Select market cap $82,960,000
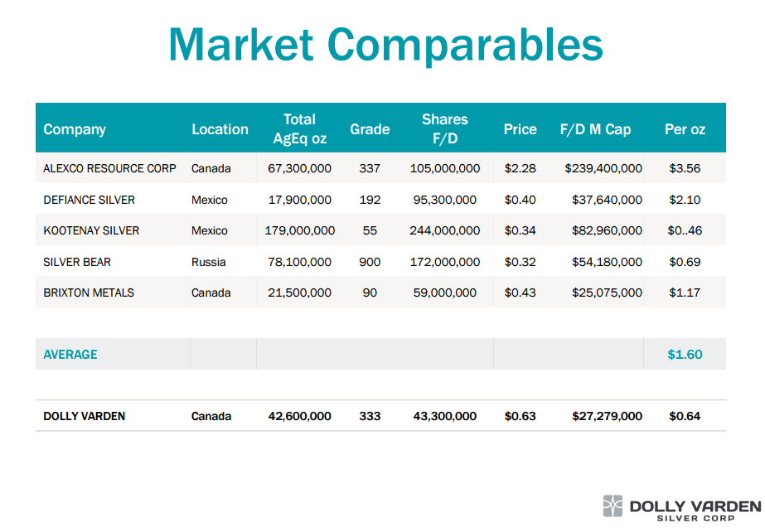 pyautogui.click(x=607, y=230)
